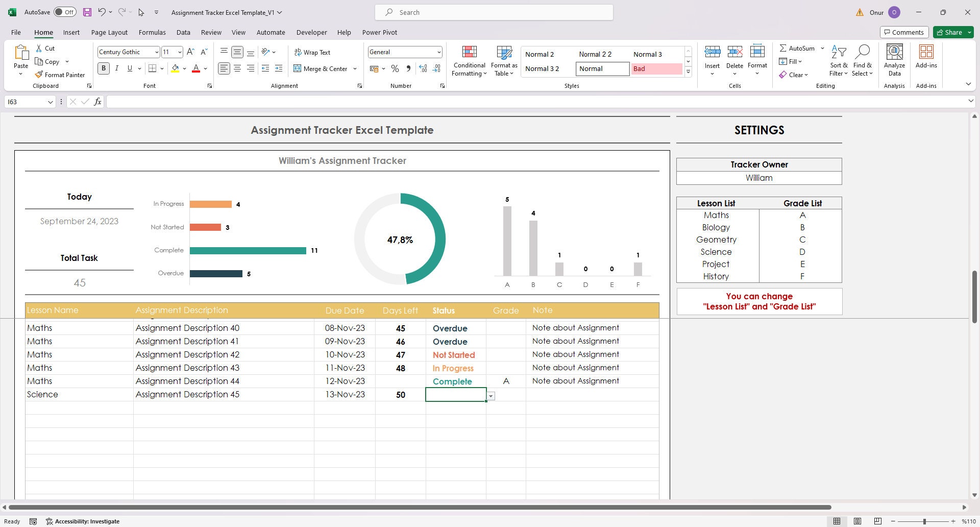Screen dimensions: 980x527
Task: Click the Comma Style icon
Action: click(408, 68)
